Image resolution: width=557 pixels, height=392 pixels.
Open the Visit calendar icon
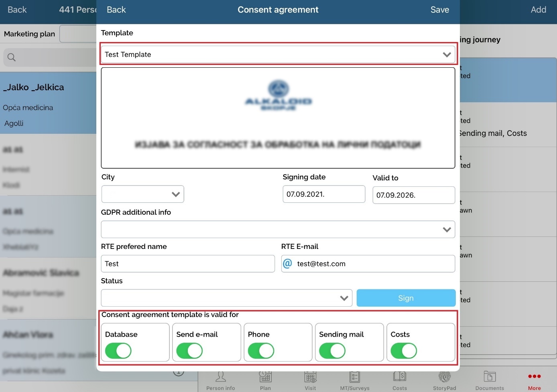click(x=310, y=378)
